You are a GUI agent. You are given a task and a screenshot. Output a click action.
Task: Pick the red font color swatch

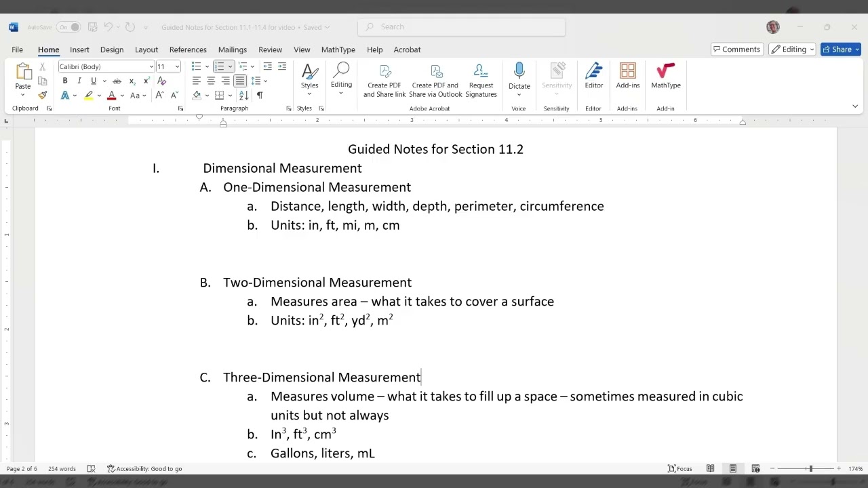pyautogui.click(x=112, y=96)
